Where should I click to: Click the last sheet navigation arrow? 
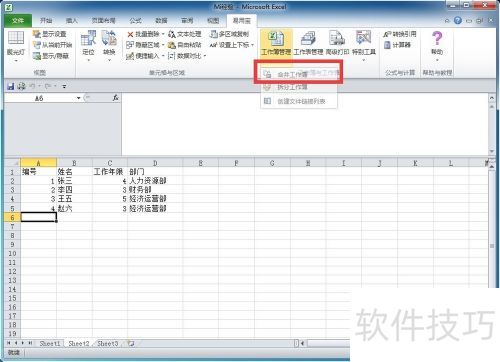tap(30, 343)
